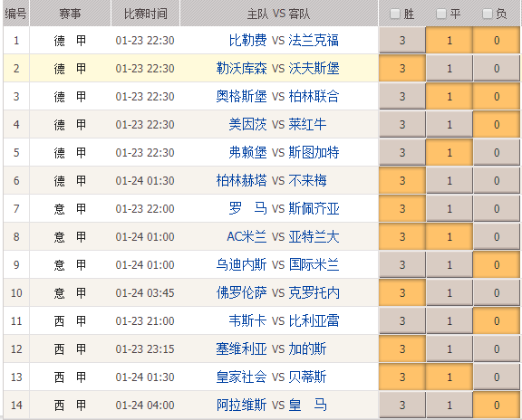The width and height of the screenshot is (522, 420).
Task: Toggle win option 3 for 乌迪内斯 VS 国际米兰
Action: tap(402, 264)
